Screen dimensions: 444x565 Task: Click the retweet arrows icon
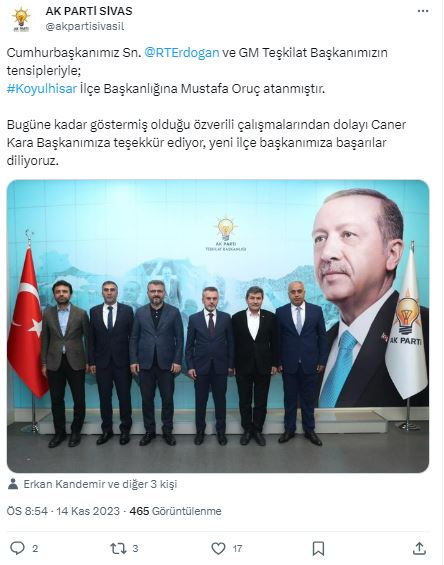tap(118, 548)
